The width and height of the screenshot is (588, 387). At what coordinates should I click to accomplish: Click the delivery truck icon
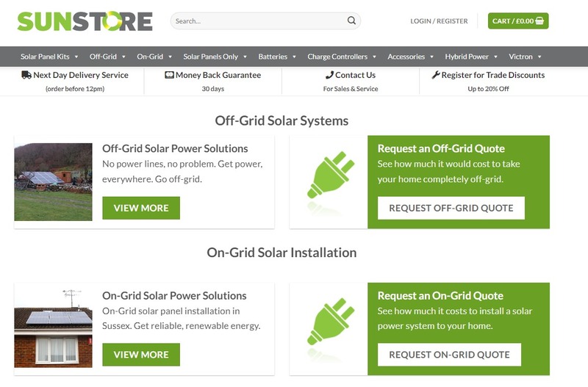tap(26, 75)
